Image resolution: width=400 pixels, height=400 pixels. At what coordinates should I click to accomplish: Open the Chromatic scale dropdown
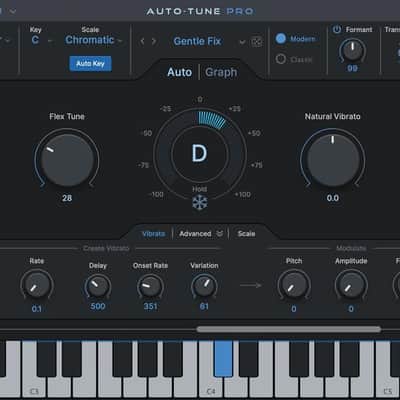pyautogui.click(x=93, y=40)
